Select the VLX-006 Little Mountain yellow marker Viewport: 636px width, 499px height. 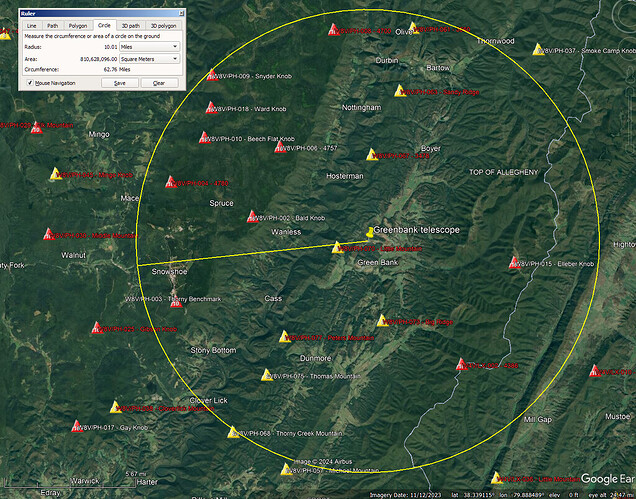[497, 478]
